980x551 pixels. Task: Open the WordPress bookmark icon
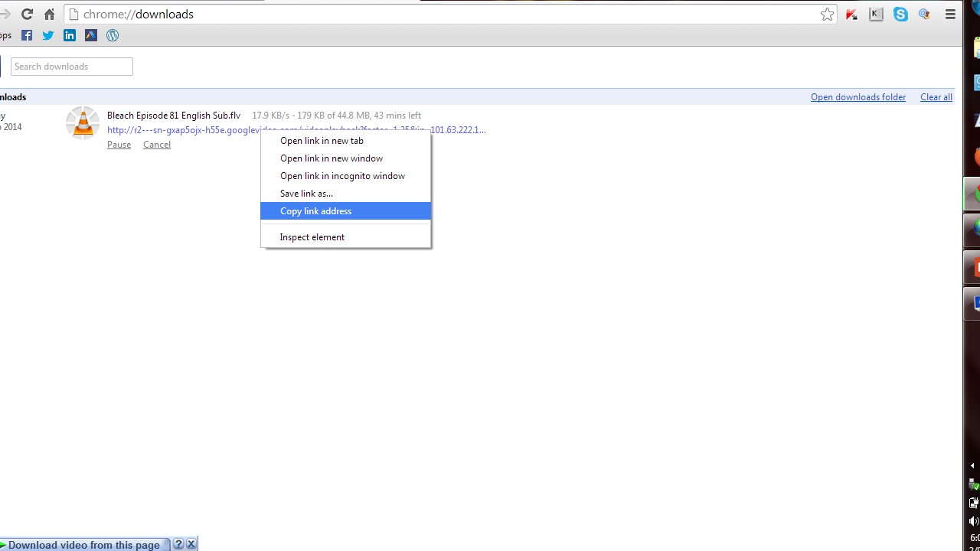coord(113,35)
